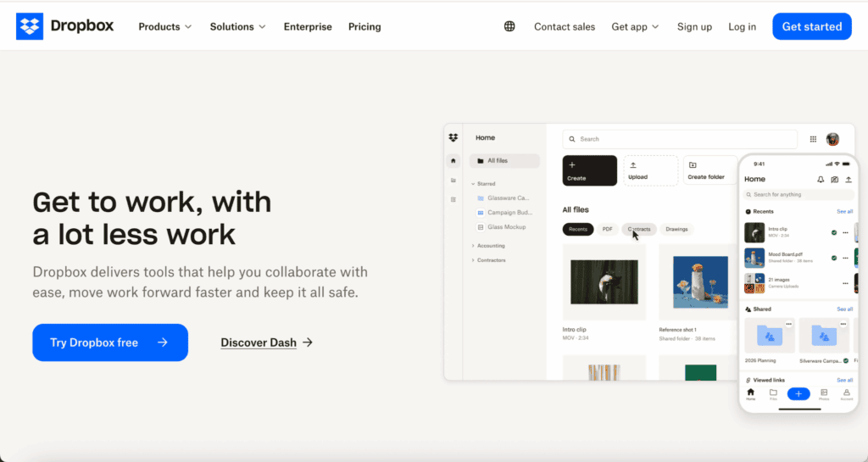Viewport: 868px width, 462px height.
Task: Open the apps grid icon beside the avatar
Action: point(813,139)
